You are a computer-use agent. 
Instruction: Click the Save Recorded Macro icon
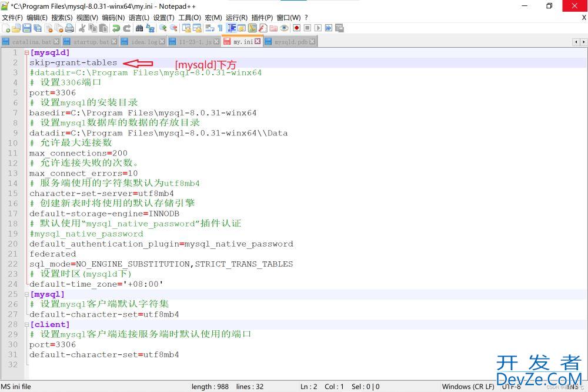click(339, 28)
